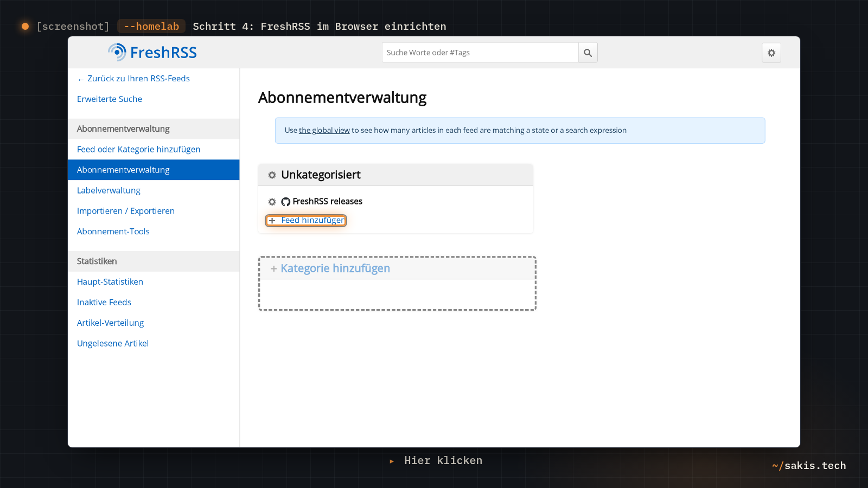The width and height of the screenshot is (868, 488).
Task: Click the search magnifier button
Action: [588, 53]
